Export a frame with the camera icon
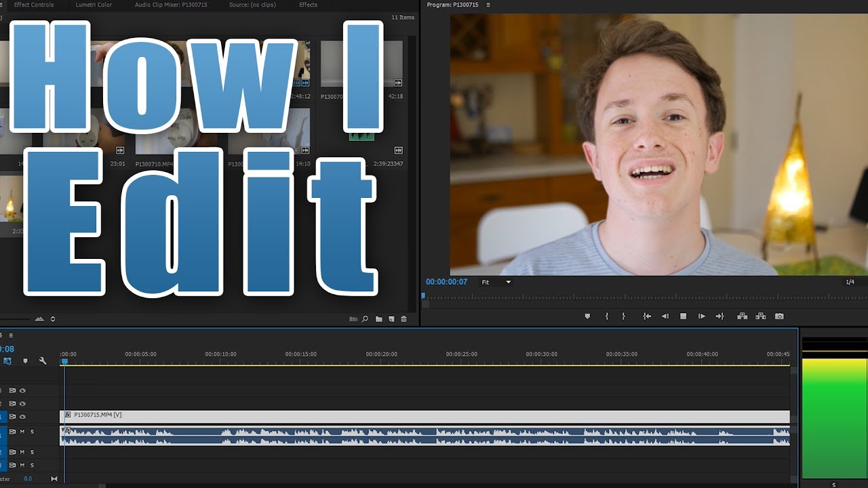Viewport: 868px width, 488px height. coord(779,317)
